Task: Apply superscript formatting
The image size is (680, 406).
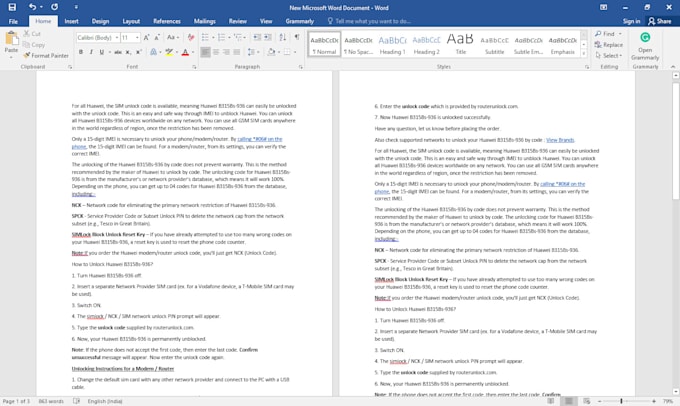Action: (x=138, y=52)
